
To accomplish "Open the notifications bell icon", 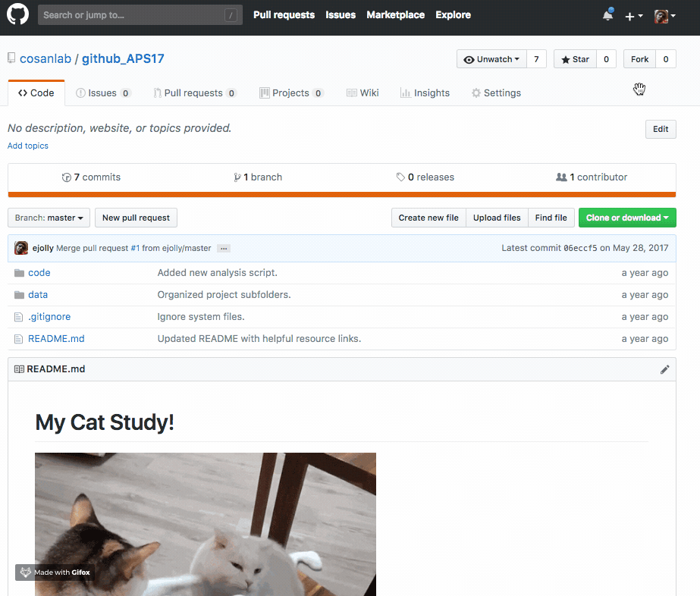I will [607, 14].
